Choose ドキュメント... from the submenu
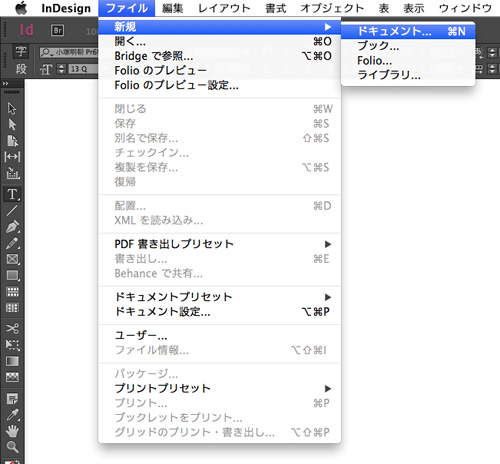The image size is (500, 464). (408, 32)
